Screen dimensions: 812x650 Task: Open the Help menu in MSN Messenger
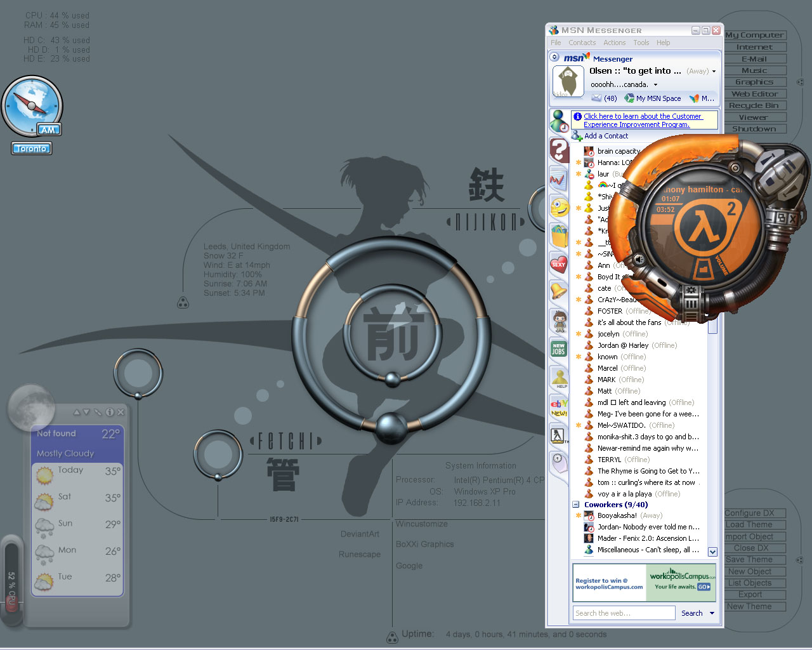(663, 43)
